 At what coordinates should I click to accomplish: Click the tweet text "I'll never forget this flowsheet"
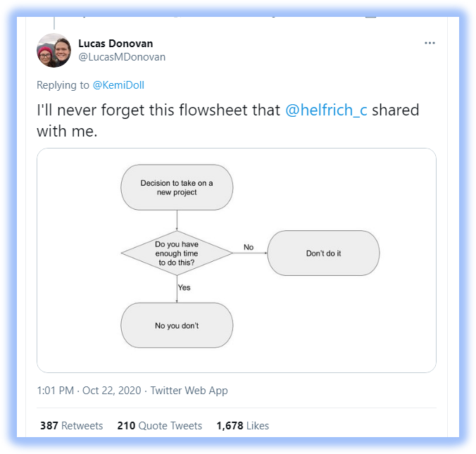(158, 111)
